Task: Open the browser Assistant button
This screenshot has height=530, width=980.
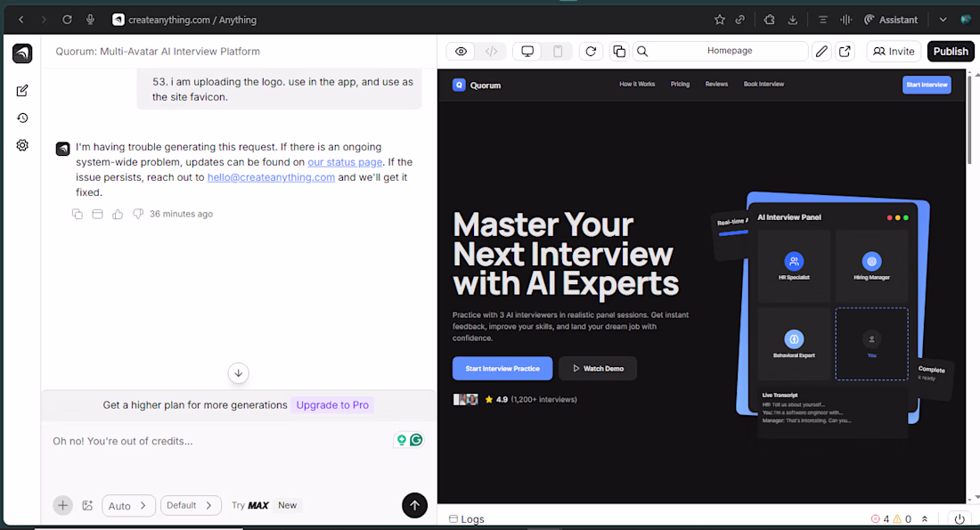Action: point(891,20)
